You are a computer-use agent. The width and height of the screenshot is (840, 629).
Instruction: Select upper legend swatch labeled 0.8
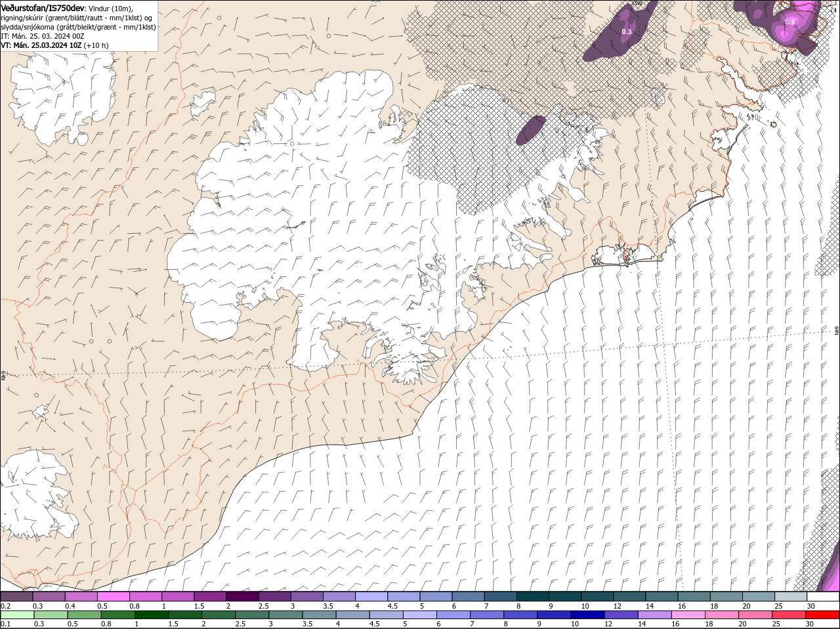pyautogui.click(x=146, y=596)
